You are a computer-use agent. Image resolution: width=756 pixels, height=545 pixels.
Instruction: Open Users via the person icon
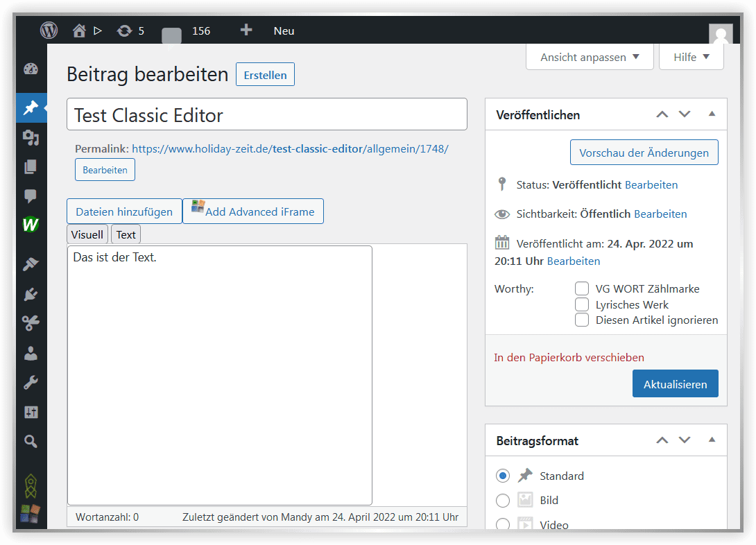(31, 353)
